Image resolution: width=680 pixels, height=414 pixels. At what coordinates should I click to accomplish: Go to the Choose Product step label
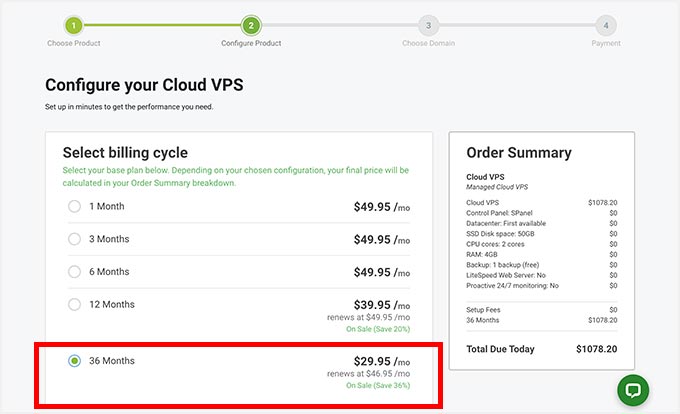click(74, 44)
